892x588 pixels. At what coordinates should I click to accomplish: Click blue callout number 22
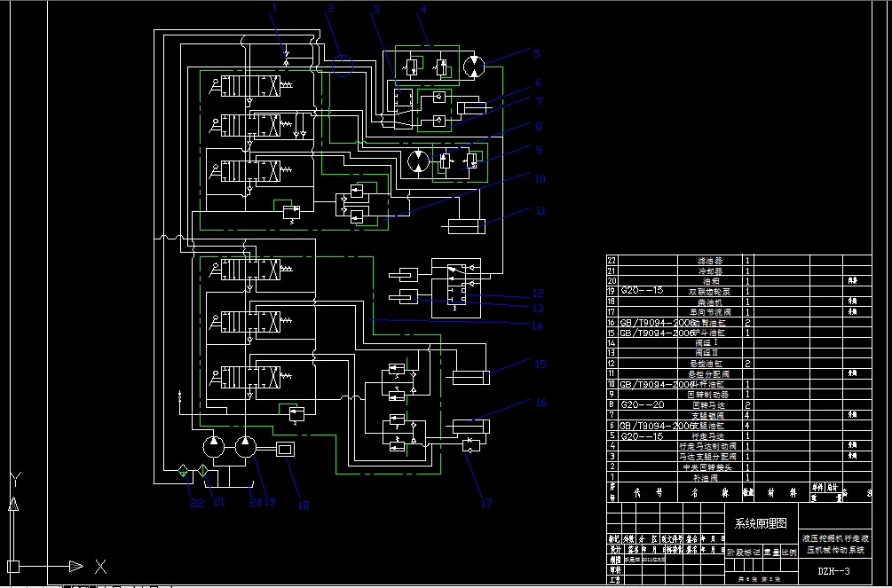197,503
